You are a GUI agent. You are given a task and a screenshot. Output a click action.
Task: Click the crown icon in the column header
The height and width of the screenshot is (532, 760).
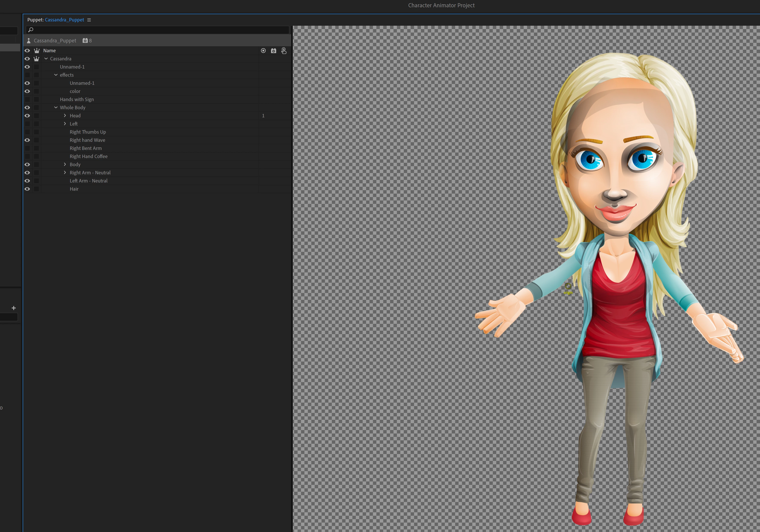37,51
